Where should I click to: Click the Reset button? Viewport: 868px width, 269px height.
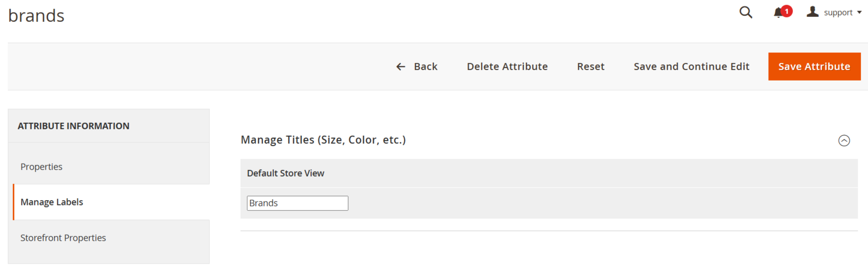(x=591, y=67)
